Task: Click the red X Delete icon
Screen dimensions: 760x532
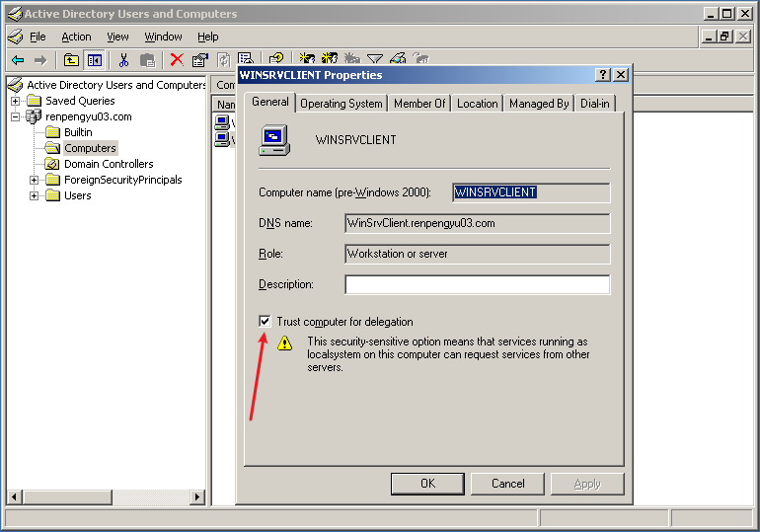Action: (177, 60)
